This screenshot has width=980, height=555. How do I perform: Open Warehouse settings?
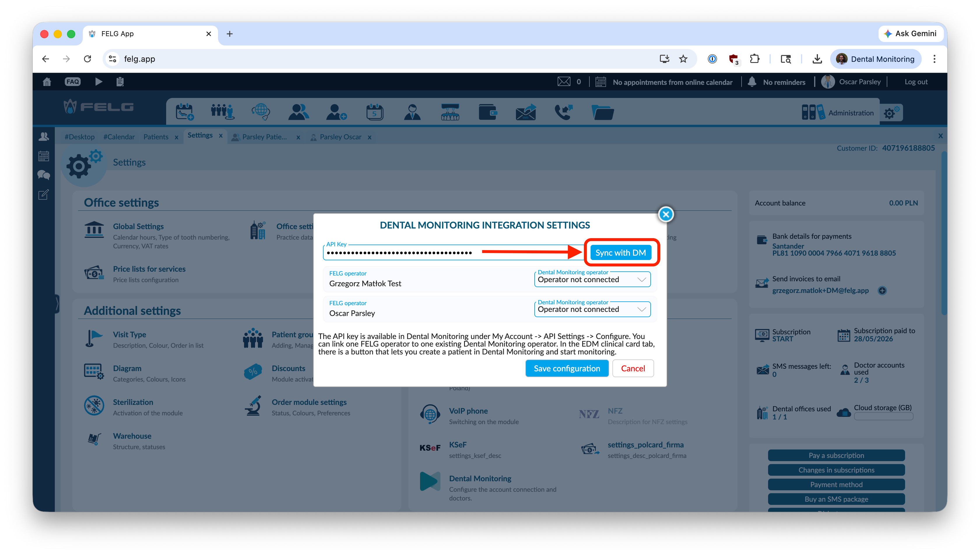pyautogui.click(x=132, y=436)
